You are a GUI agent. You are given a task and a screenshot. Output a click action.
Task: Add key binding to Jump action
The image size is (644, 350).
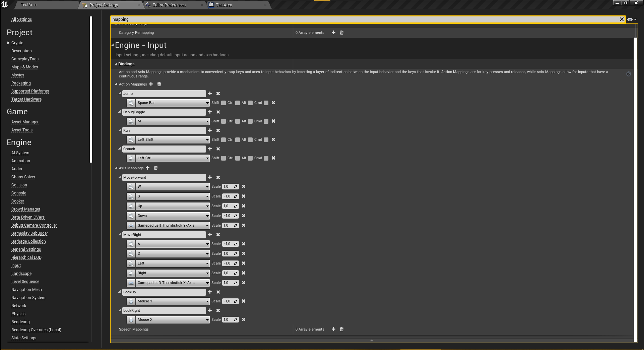(210, 94)
